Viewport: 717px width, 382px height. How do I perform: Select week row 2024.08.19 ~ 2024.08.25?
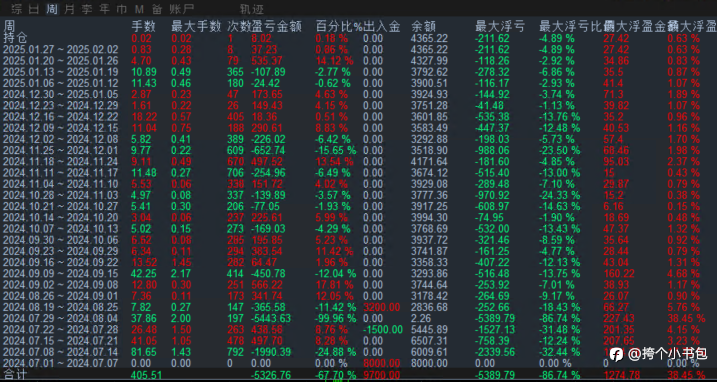pyautogui.click(x=60, y=307)
